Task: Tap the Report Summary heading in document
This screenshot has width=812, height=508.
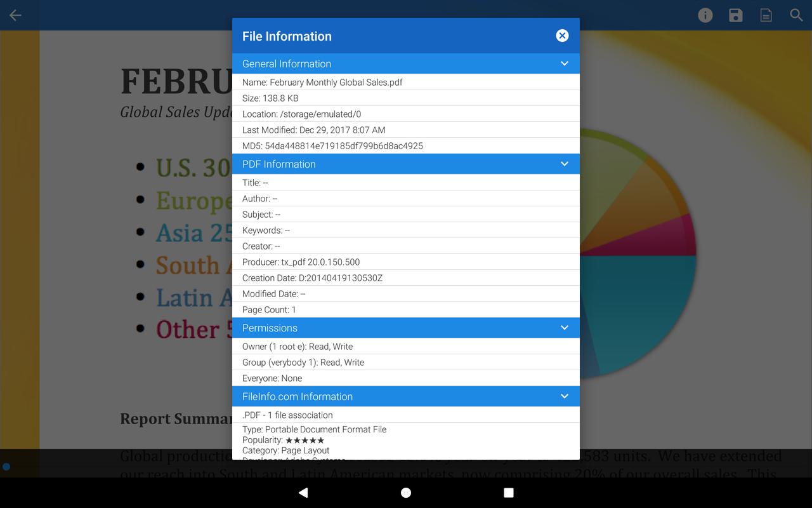Action: click(176, 418)
